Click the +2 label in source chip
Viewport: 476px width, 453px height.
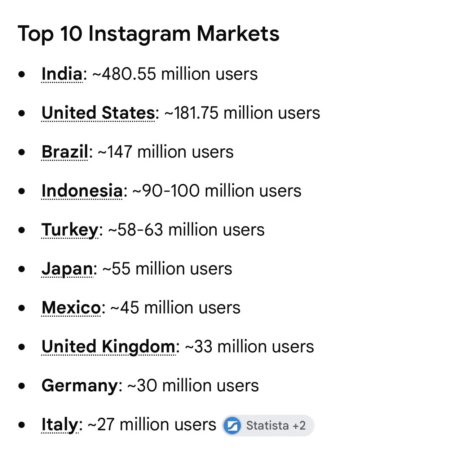point(299,426)
